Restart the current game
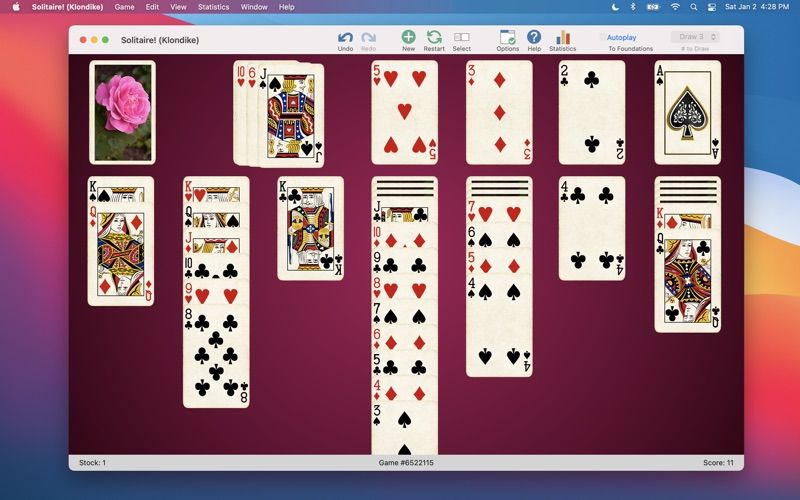Viewport: 800px width, 500px height. point(434,38)
